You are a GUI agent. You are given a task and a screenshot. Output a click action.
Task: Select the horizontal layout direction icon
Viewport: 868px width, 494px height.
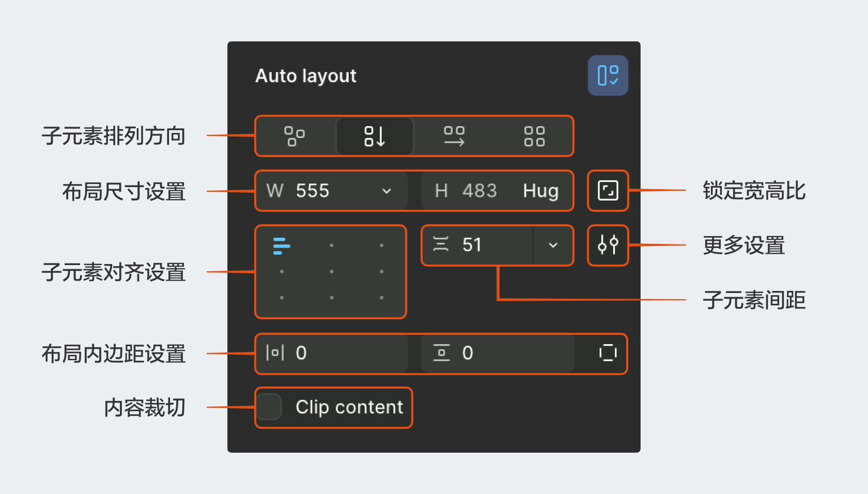(454, 136)
